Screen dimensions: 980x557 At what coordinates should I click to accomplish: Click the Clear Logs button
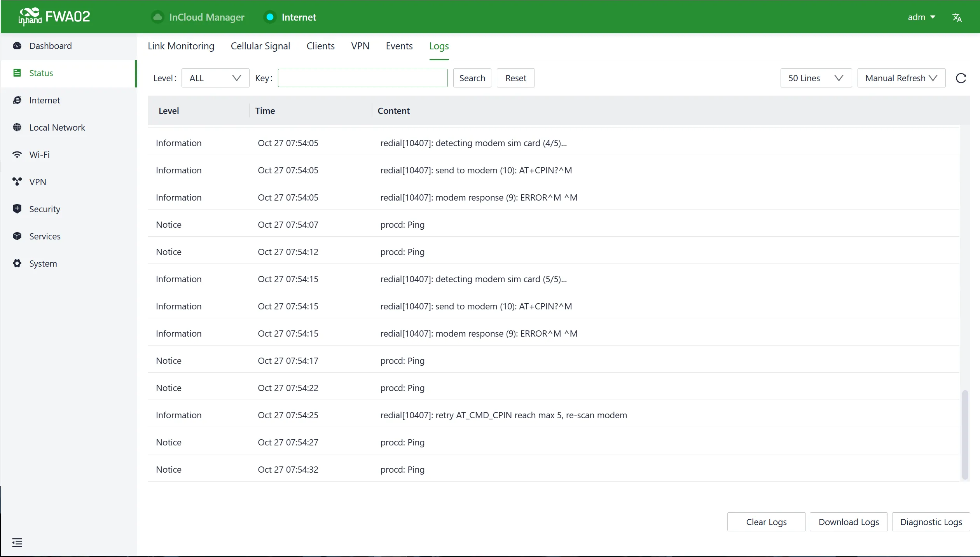pos(766,522)
